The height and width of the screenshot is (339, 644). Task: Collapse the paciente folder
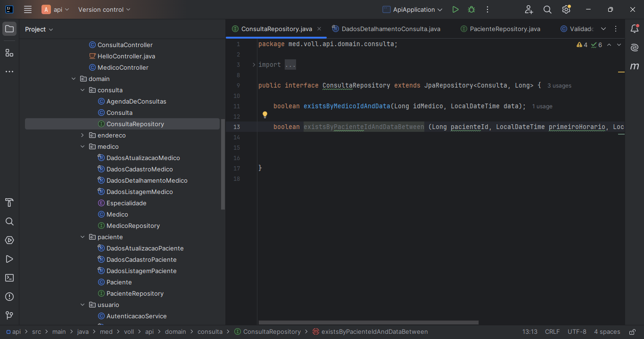(x=83, y=237)
